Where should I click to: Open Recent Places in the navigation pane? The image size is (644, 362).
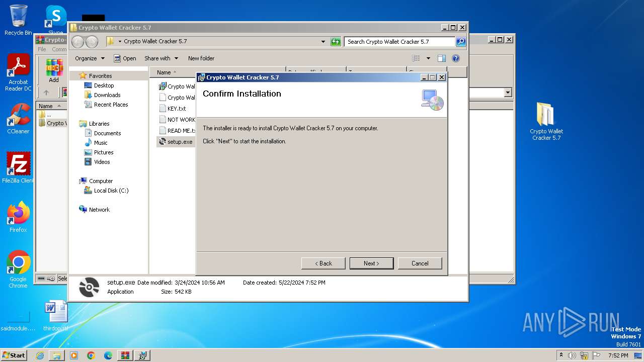[106, 105]
